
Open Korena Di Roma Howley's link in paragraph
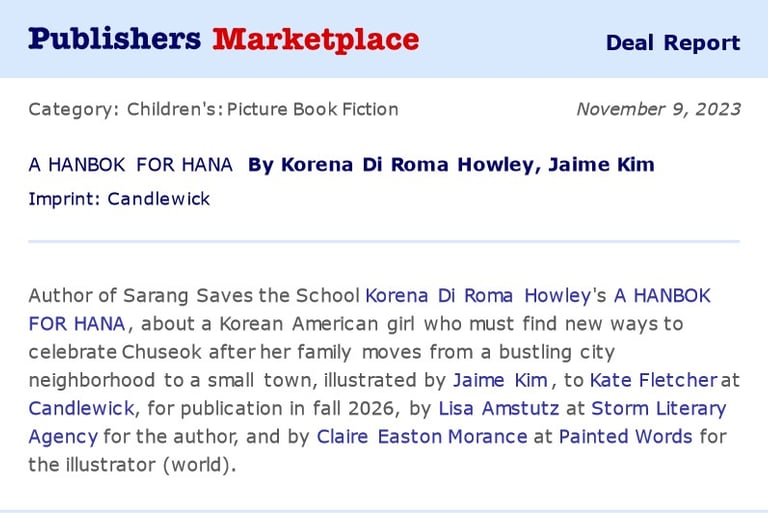point(478,295)
